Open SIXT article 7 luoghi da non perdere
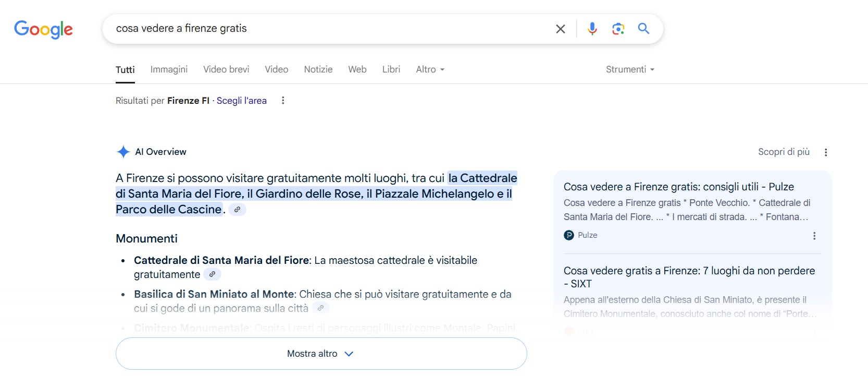Viewport: 868px width, 376px height. coord(689,277)
